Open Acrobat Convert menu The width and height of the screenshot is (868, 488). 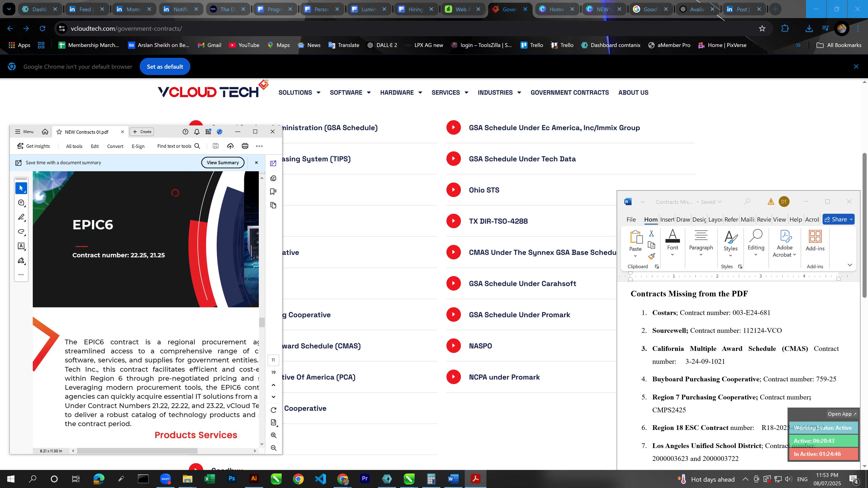[x=115, y=146]
